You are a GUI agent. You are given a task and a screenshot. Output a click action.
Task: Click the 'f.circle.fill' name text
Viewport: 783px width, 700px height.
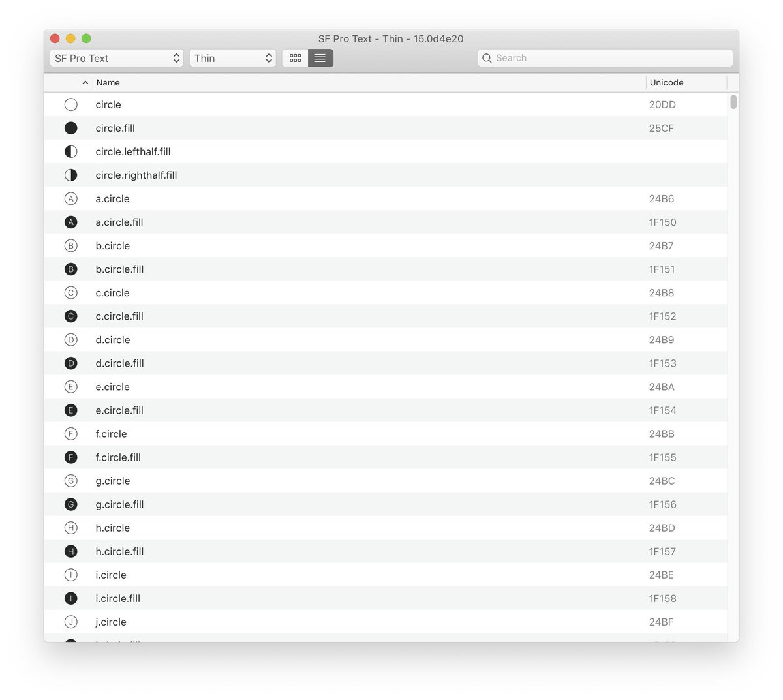118,457
